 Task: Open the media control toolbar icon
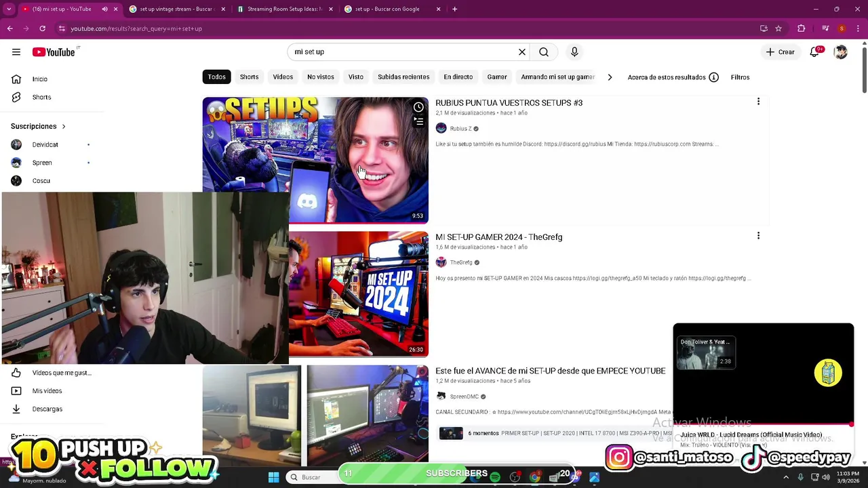[x=825, y=28]
